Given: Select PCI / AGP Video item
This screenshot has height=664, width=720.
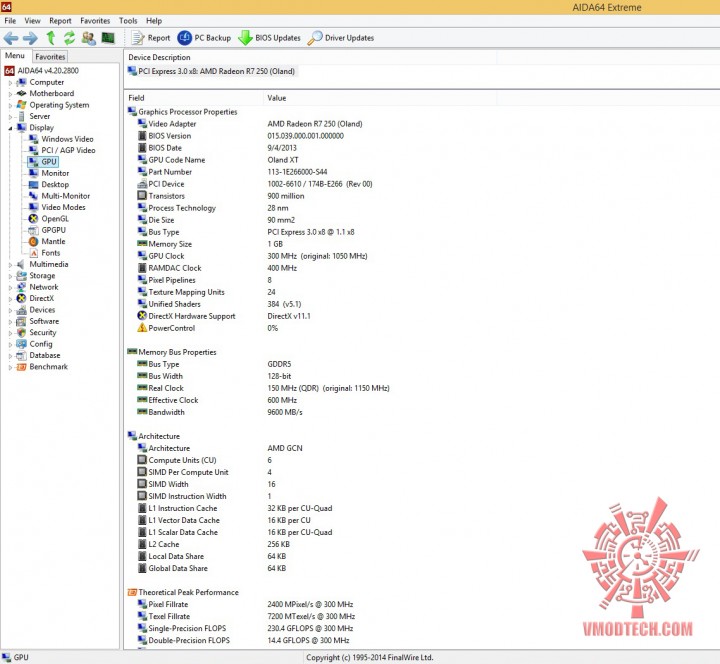Looking at the screenshot, I should point(68,150).
